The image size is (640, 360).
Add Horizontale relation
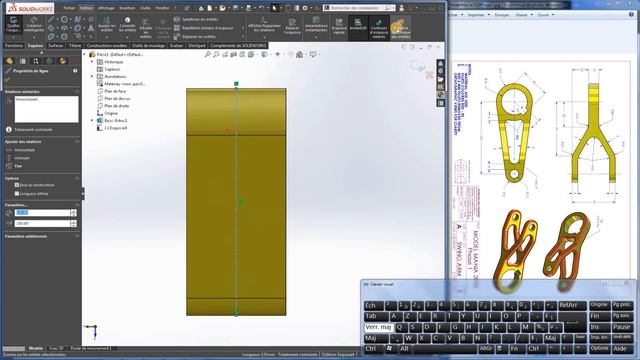20,150
